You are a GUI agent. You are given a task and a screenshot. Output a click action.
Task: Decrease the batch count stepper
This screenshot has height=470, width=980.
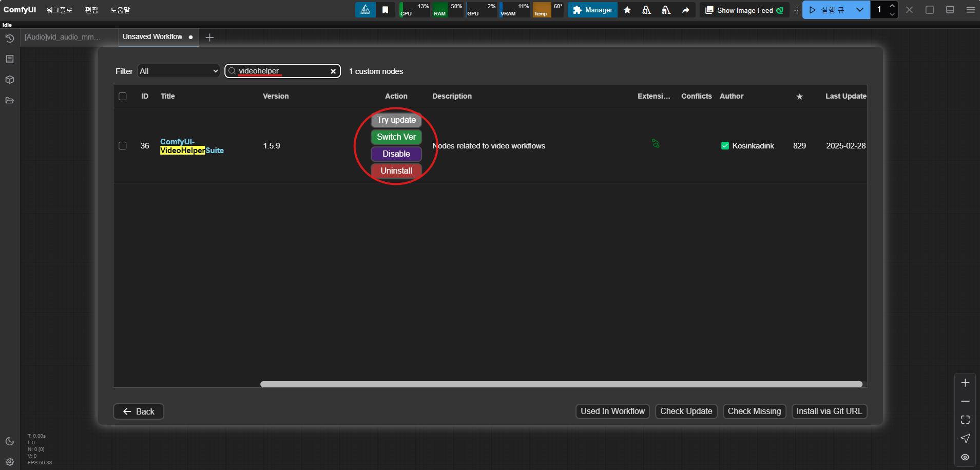coord(892,14)
